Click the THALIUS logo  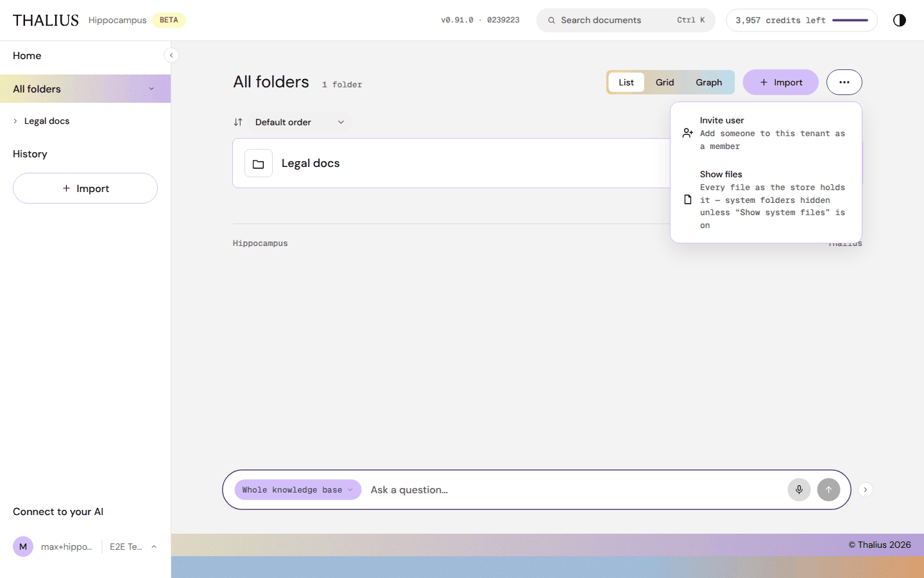pyautogui.click(x=46, y=20)
